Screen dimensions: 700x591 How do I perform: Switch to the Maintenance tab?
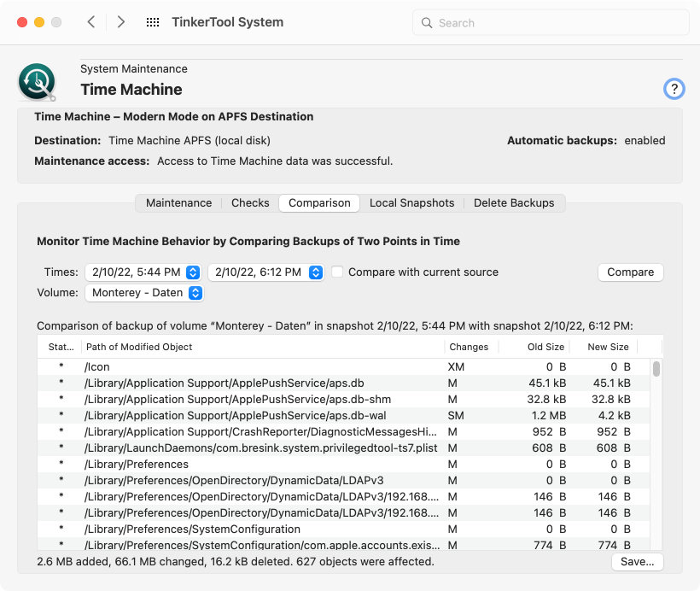[x=178, y=202]
